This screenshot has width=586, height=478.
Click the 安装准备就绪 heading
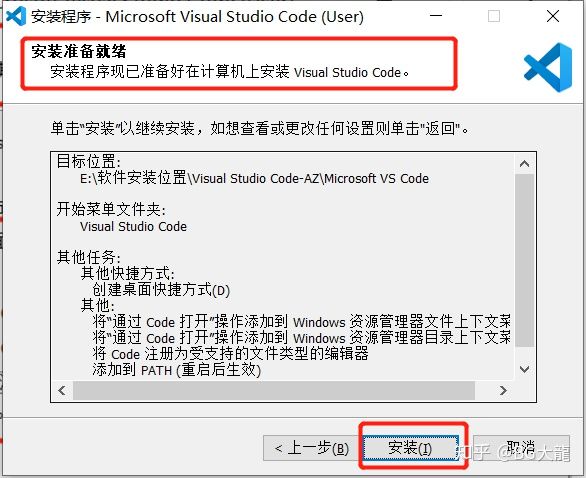[x=79, y=51]
